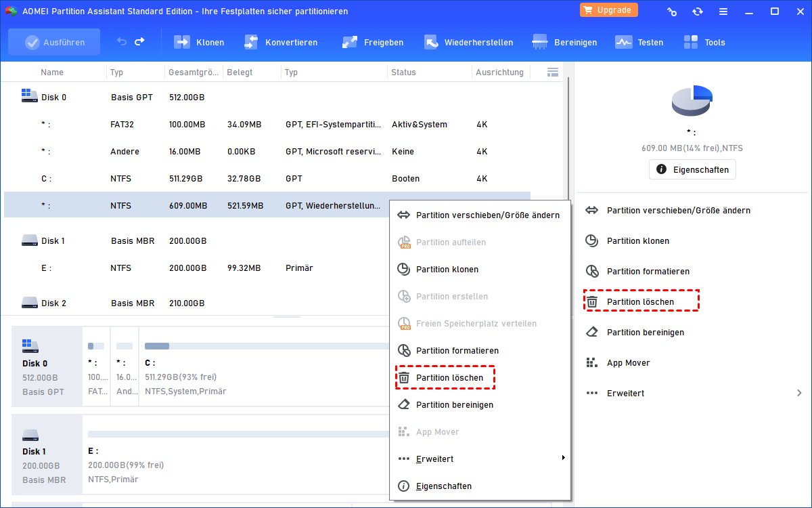Click the Eigenschaften button in right panel
The height and width of the screenshot is (508, 812).
692,169
